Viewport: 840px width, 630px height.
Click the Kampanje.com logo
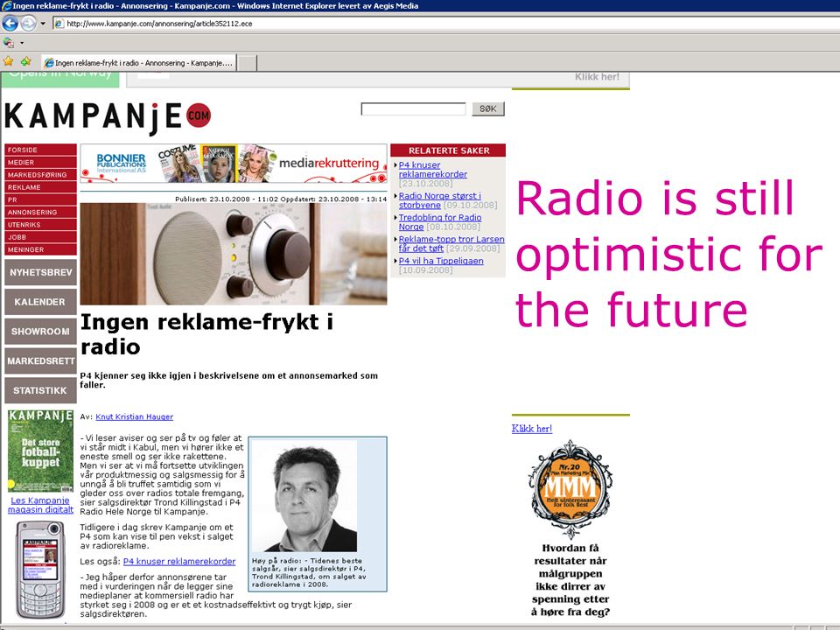pos(108,117)
